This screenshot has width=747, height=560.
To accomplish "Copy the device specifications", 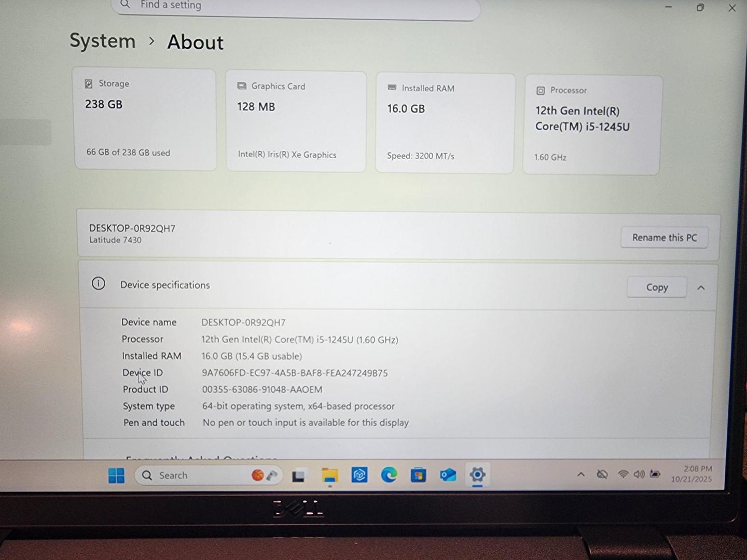I will pos(657,287).
